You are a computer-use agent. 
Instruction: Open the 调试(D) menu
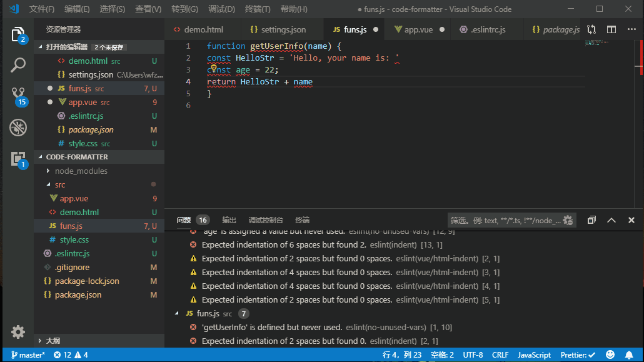(221, 9)
